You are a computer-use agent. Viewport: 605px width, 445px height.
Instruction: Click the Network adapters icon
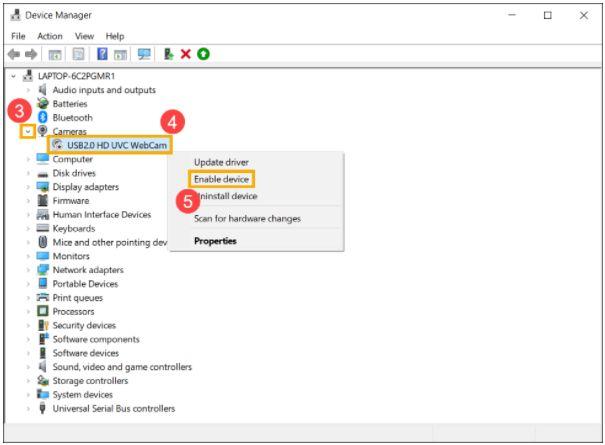pyautogui.click(x=42, y=270)
